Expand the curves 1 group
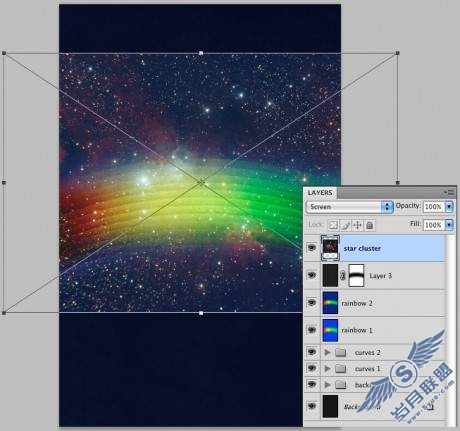 click(327, 368)
